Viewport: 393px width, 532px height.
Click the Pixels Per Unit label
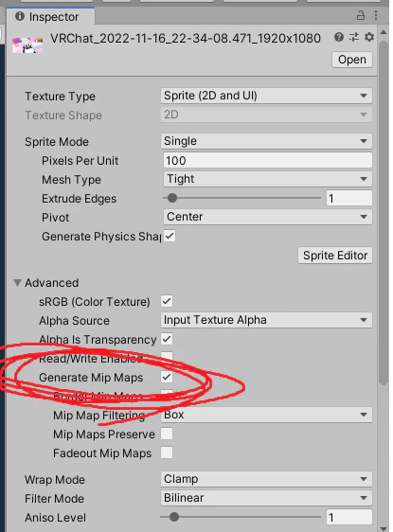(x=80, y=161)
